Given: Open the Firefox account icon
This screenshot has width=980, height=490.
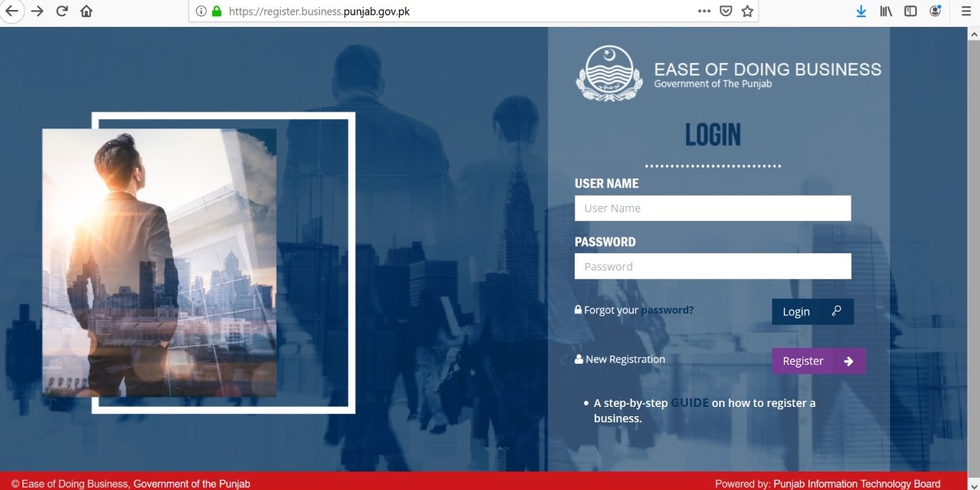Looking at the screenshot, I should point(935,12).
